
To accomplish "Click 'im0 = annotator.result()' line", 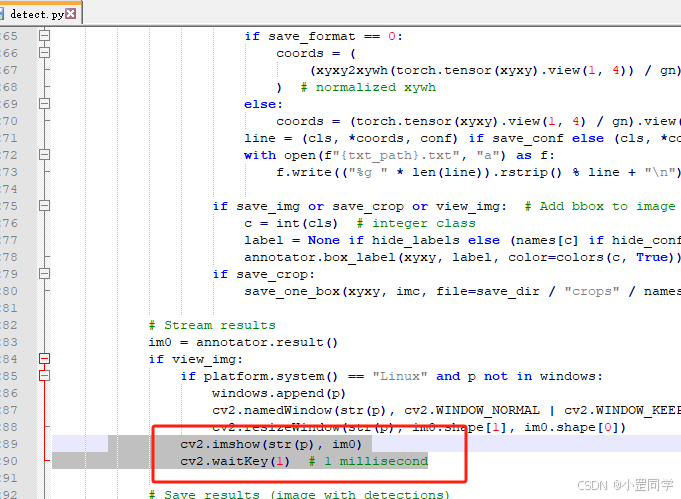I will 243,342.
